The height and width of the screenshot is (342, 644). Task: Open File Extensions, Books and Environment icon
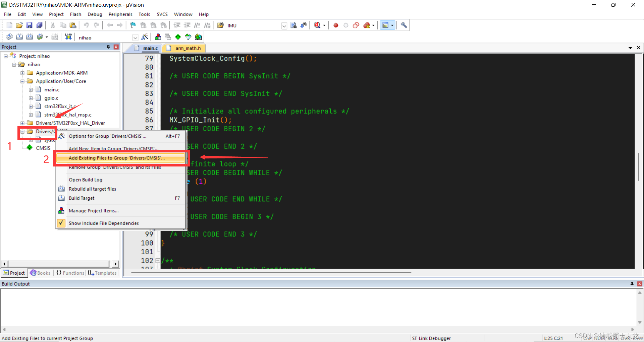(x=158, y=37)
